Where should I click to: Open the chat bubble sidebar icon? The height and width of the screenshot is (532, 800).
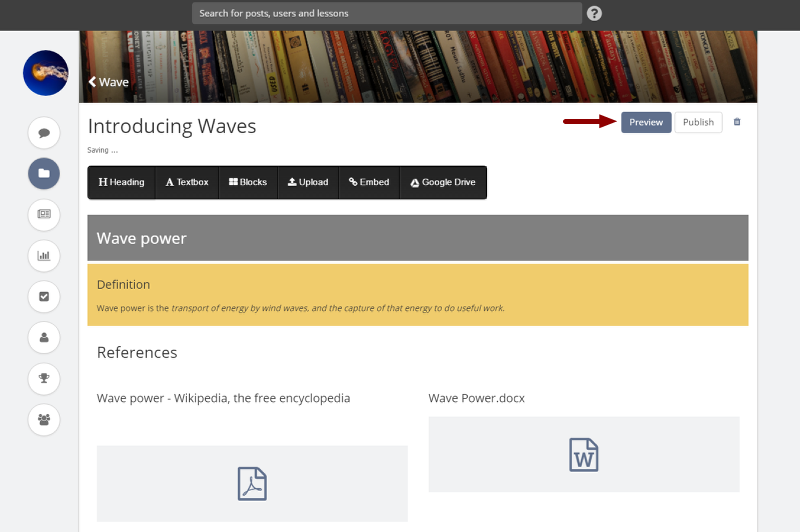click(44, 133)
